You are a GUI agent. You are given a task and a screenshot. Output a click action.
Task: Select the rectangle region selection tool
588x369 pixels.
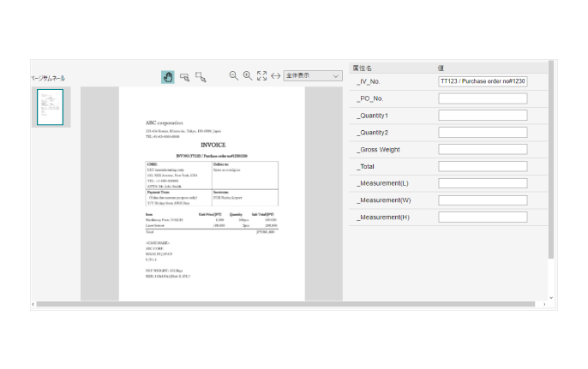pyautogui.click(x=184, y=77)
